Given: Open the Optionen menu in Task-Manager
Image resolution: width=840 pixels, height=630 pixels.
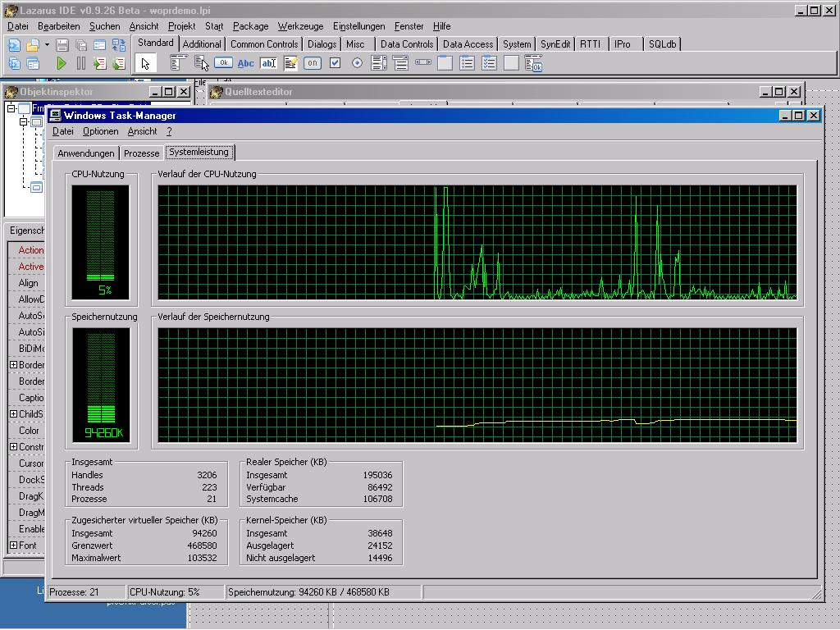Looking at the screenshot, I should coord(100,131).
